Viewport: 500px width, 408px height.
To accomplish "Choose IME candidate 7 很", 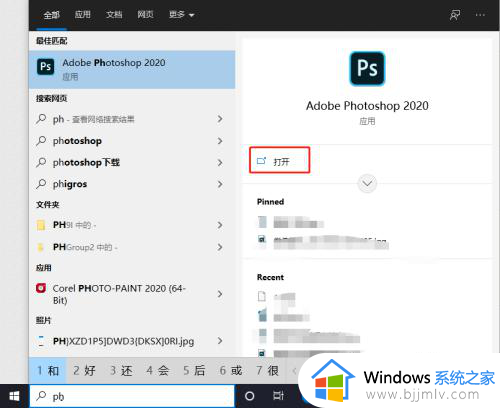I will point(267,370).
